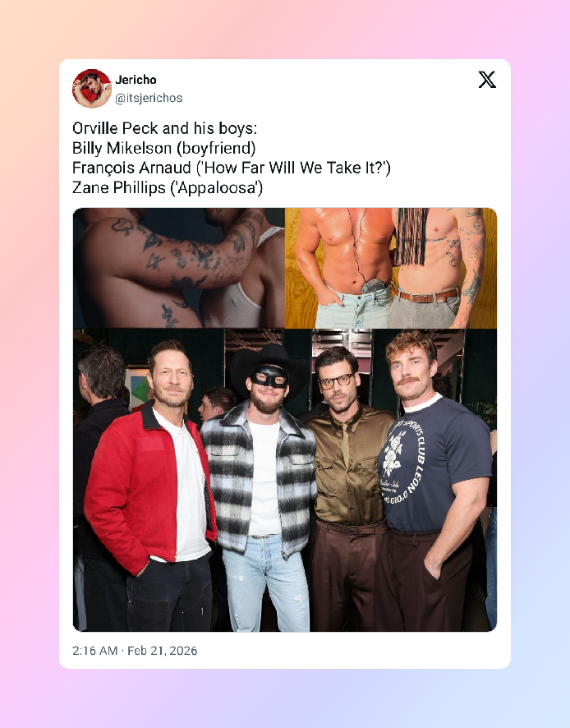
Task: Select the 'Billy Mikelson (boyfriend)' text line
Action: coord(163,148)
